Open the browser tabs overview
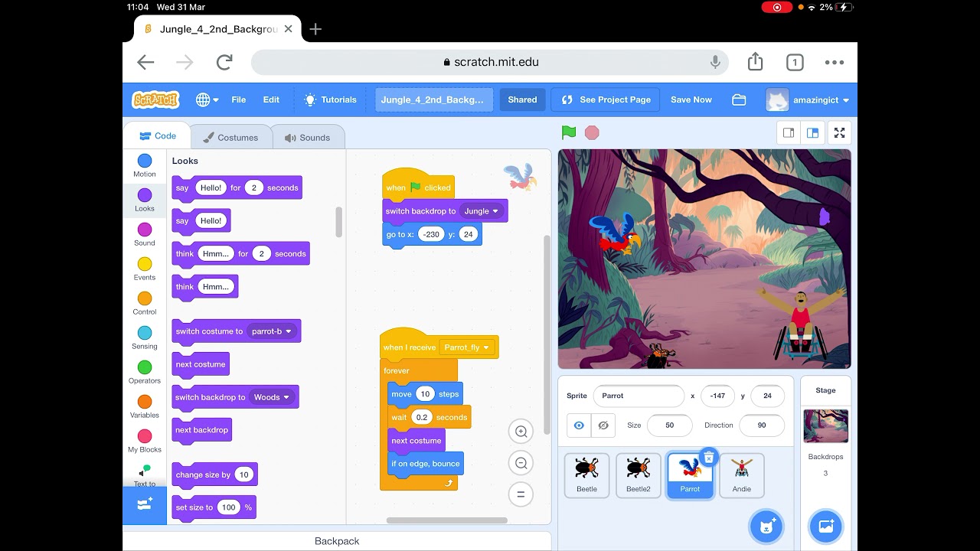This screenshot has width=980, height=551. point(795,63)
